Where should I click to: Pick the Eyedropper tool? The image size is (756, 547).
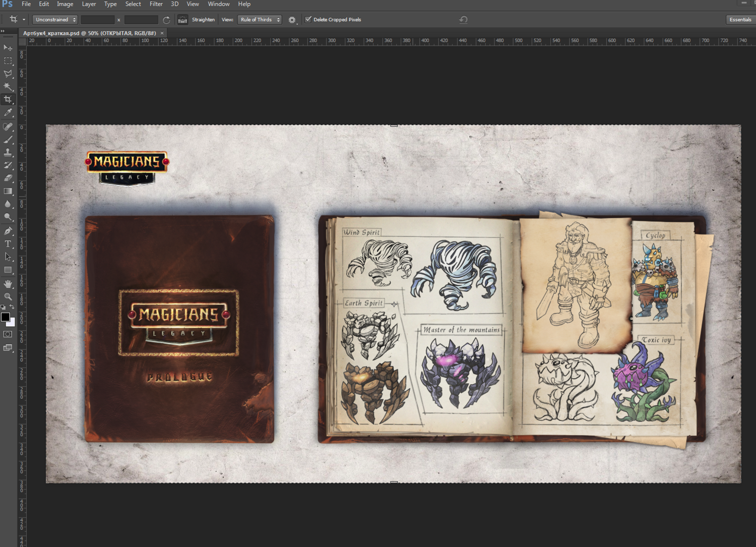[x=8, y=113]
